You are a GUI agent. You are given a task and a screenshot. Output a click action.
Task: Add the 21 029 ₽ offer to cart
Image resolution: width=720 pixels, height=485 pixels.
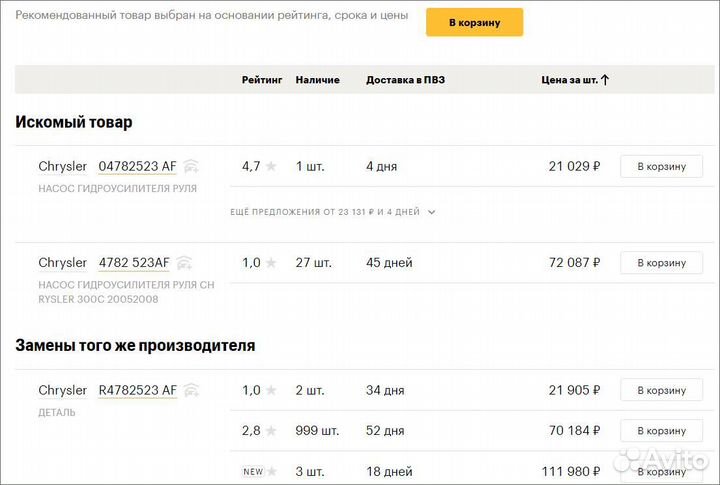pyautogui.click(x=661, y=167)
